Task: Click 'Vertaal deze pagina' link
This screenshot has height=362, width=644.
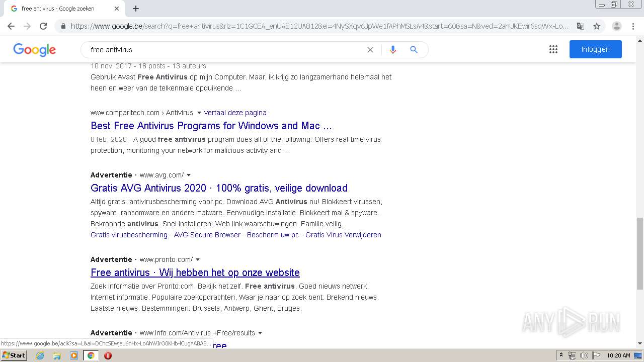Action: click(x=235, y=113)
